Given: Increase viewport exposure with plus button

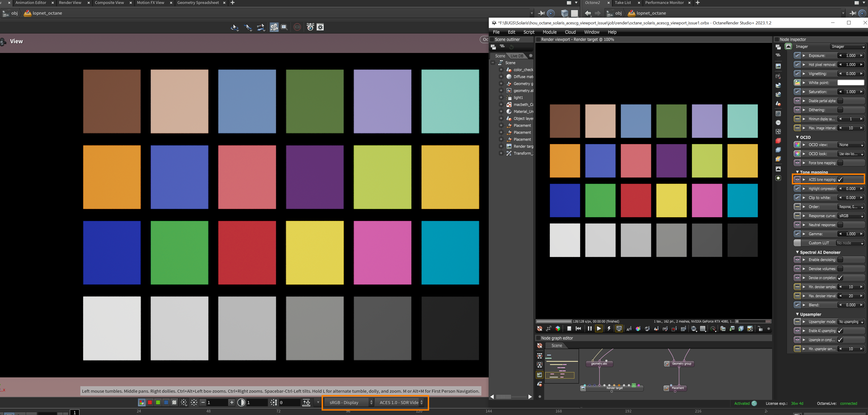Looking at the screenshot, I should 232,402.
